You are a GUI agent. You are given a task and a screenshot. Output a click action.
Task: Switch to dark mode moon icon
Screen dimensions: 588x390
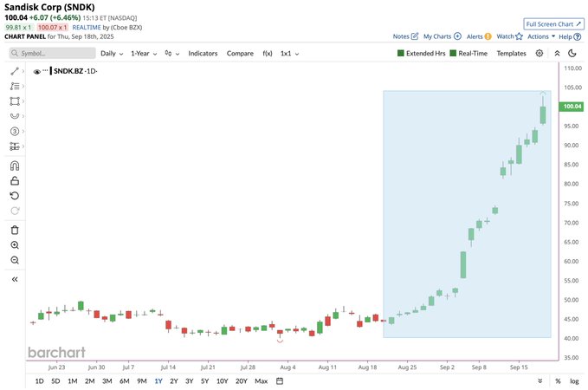[572, 54]
